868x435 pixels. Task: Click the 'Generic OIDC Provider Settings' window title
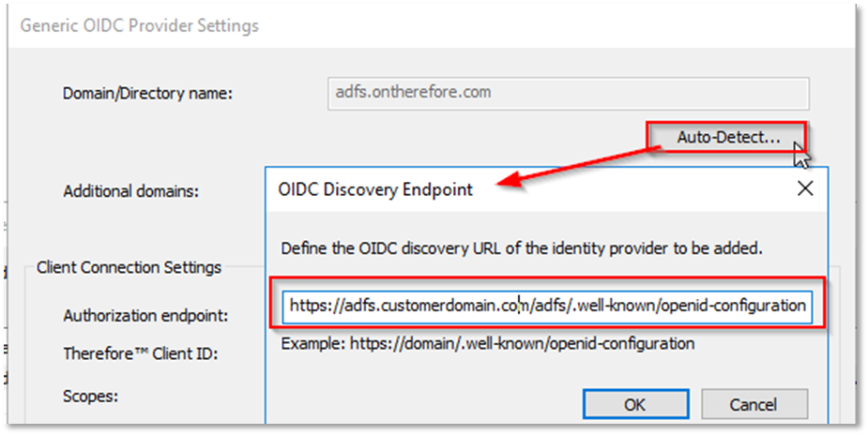(x=140, y=25)
